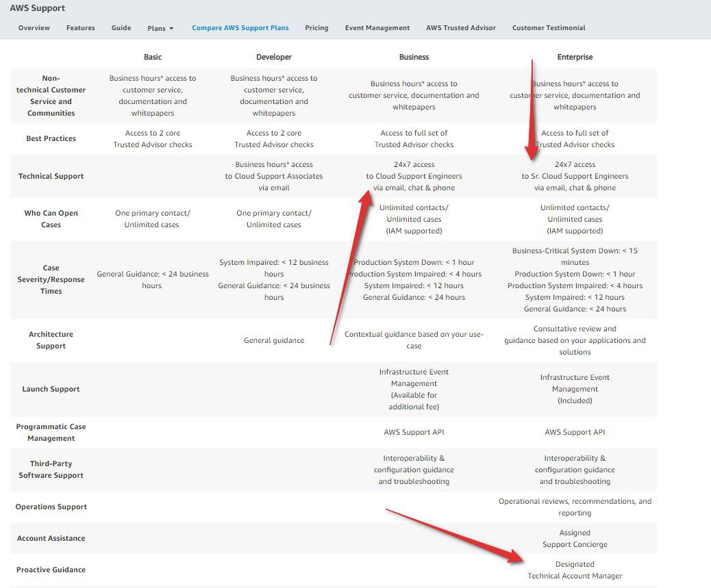
Task: Click Enterprise Sr. Cloud Support Engineers cell
Action: [575, 176]
